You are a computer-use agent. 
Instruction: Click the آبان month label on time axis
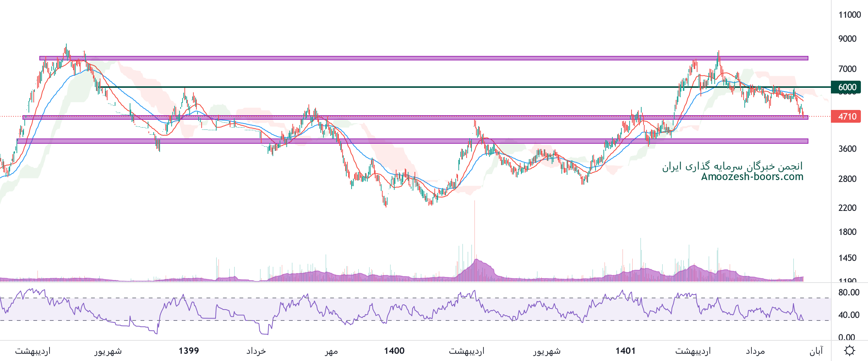coord(816,351)
